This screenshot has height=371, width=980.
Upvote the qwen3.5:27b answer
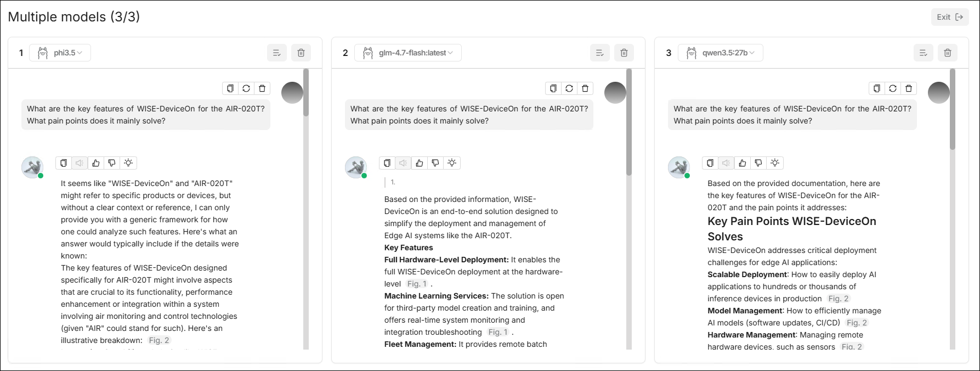(743, 163)
